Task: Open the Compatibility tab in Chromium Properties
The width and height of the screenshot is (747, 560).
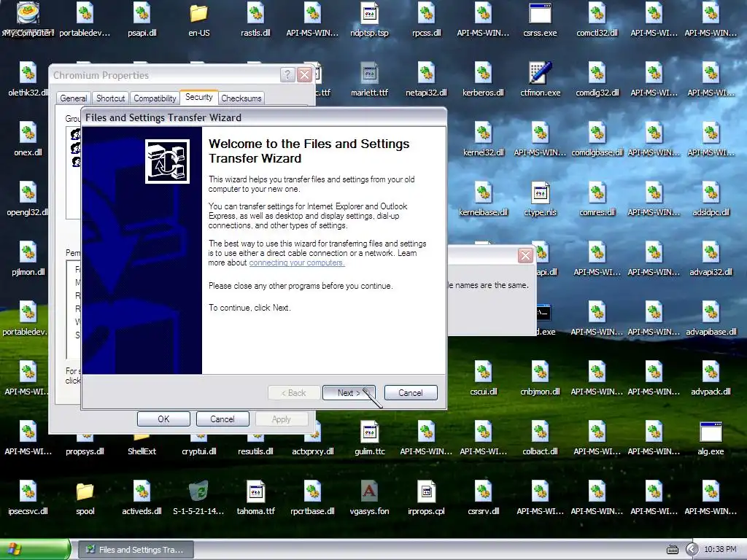Action: pyautogui.click(x=155, y=98)
